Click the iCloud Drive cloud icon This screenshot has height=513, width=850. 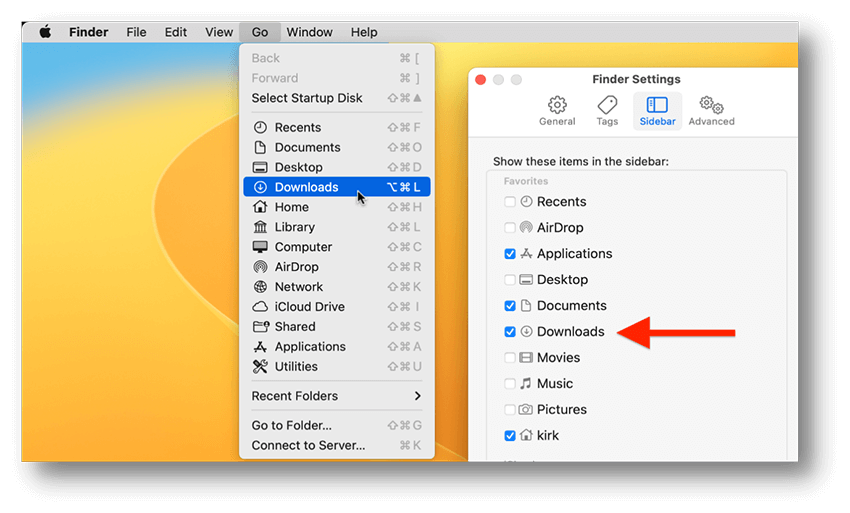[260, 307]
